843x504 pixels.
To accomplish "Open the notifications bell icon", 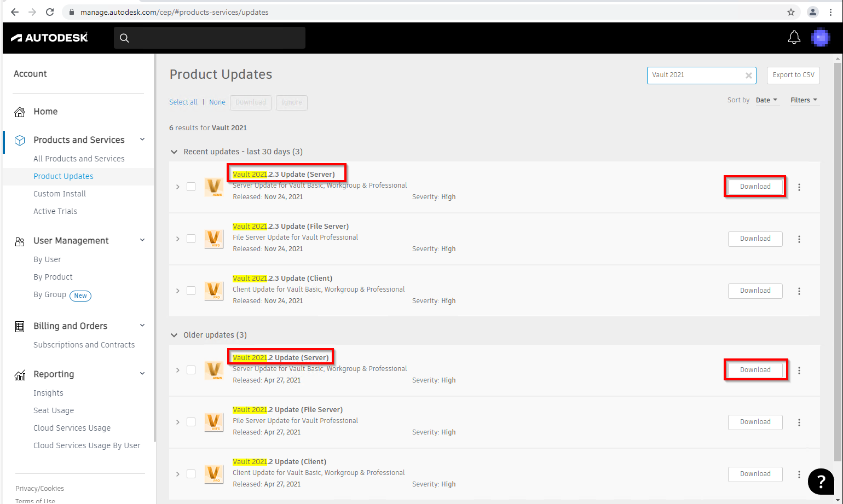I will 794,38.
